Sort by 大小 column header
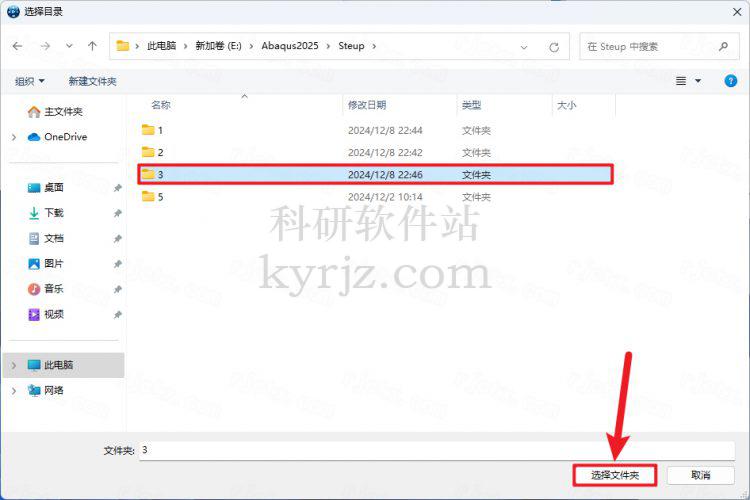The image size is (750, 500). 567,105
